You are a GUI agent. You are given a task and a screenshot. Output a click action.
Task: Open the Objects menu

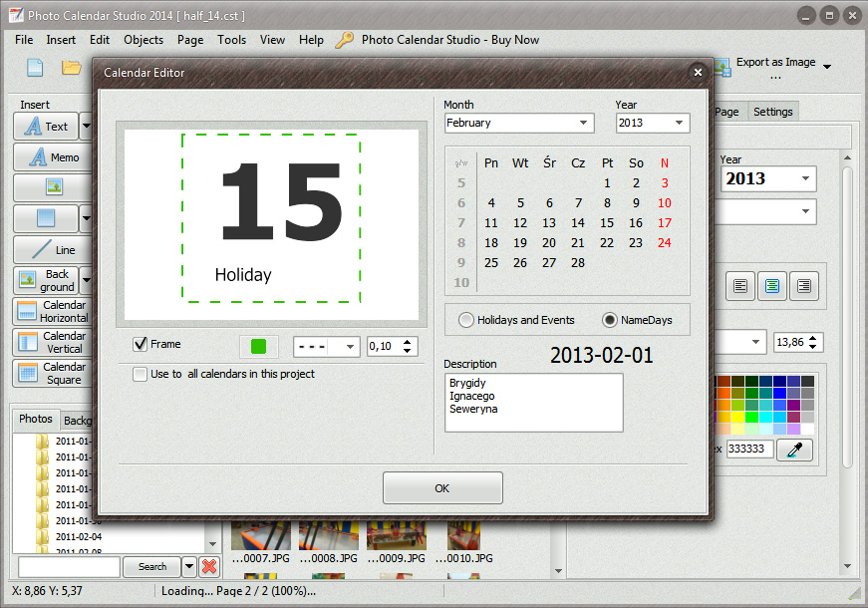144,40
